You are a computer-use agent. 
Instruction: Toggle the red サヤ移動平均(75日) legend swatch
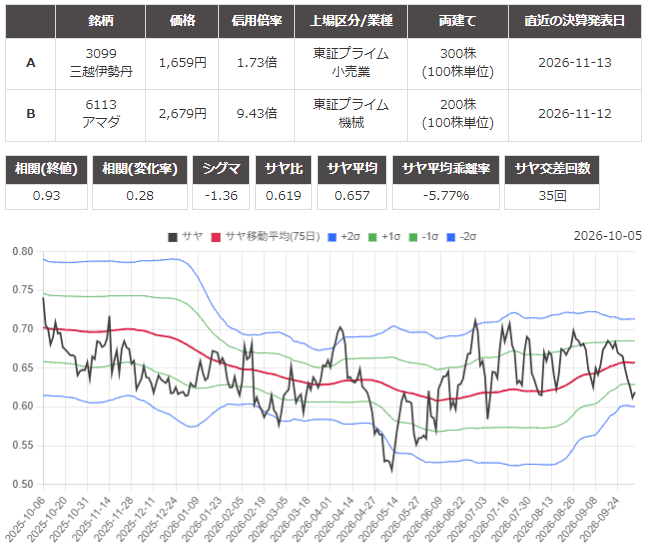click(x=216, y=237)
